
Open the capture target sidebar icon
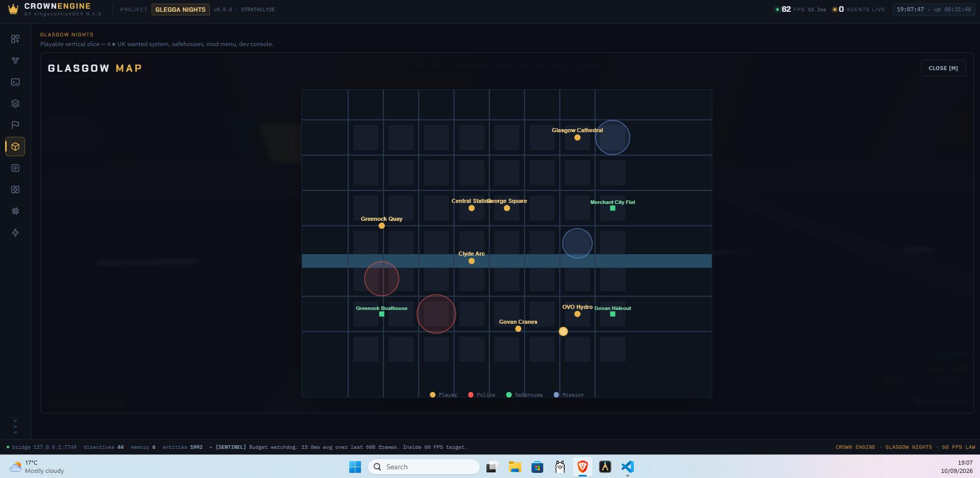(15, 190)
